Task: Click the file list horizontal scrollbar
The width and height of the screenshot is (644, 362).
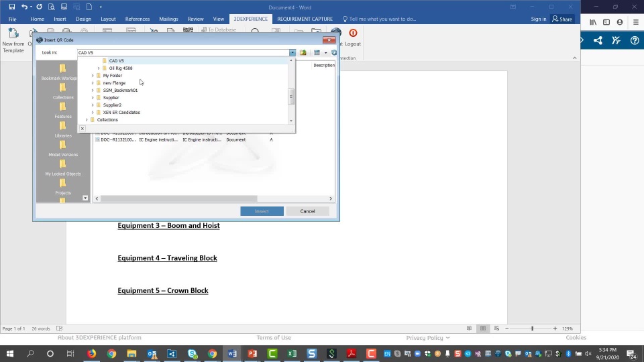Action: [x=179, y=198]
